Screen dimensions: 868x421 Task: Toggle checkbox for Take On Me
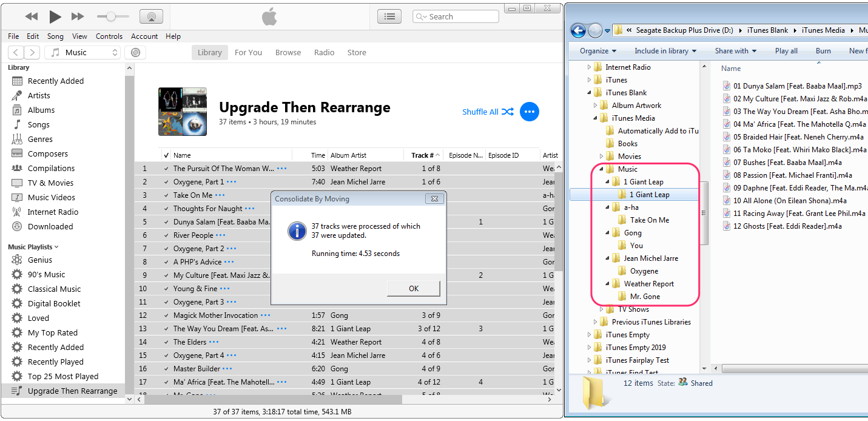(166, 195)
